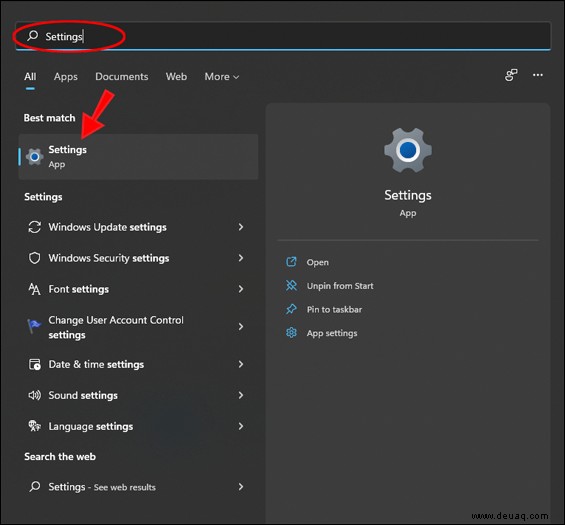Expand Windows Update settings chevron

pyautogui.click(x=241, y=227)
